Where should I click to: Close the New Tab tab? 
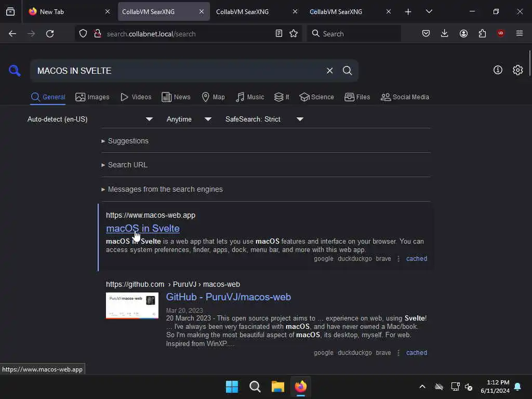[x=108, y=11]
